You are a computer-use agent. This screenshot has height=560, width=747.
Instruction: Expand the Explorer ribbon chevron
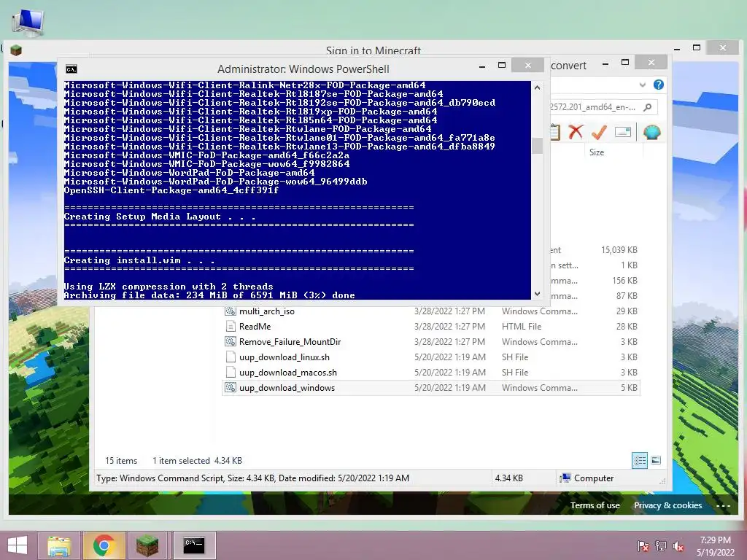[642, 85]
